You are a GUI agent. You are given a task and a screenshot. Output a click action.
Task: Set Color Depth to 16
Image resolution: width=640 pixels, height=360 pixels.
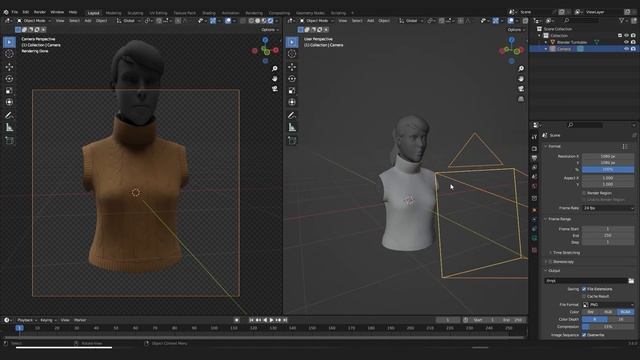click(x=621, y=320)
